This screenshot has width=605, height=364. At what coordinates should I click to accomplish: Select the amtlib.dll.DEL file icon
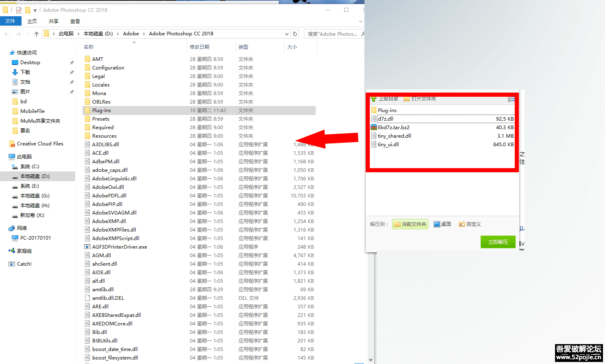click(x=87, y=298)
